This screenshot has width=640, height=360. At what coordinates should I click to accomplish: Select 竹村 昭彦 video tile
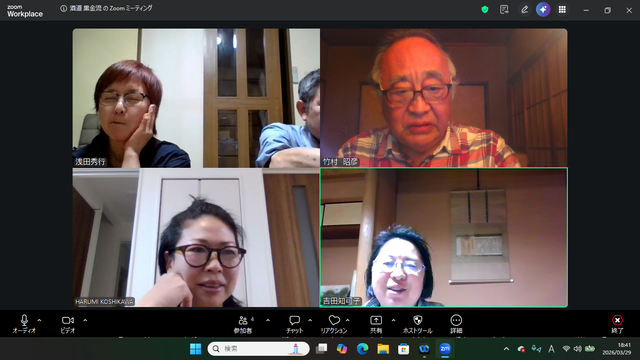[444, 98]
